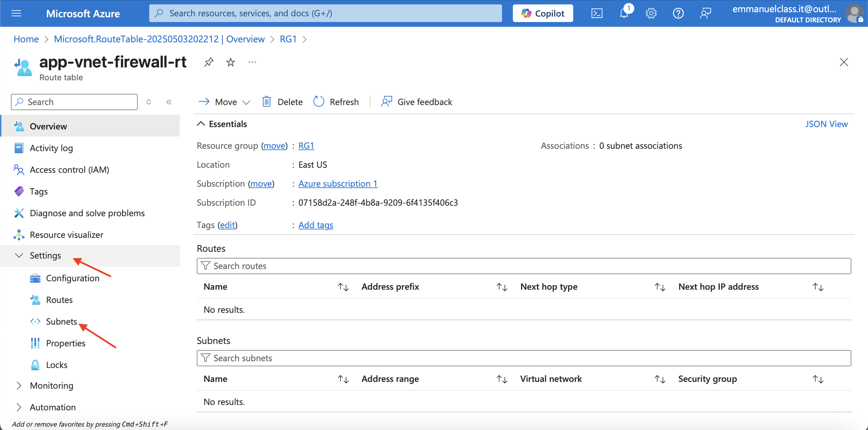Click Give feedback in the command bar
This screenshot has height=430, width=868.
[x=417, y=102]
